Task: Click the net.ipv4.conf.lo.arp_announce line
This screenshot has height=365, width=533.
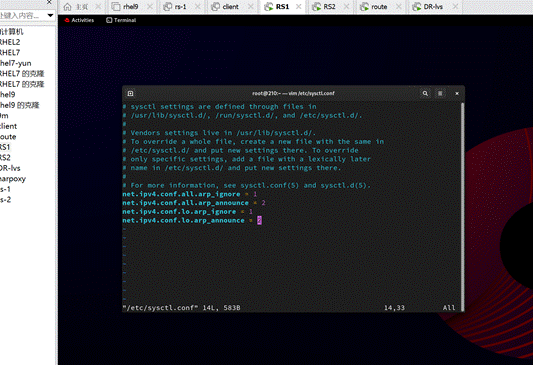Action: (x=192, y=221)
